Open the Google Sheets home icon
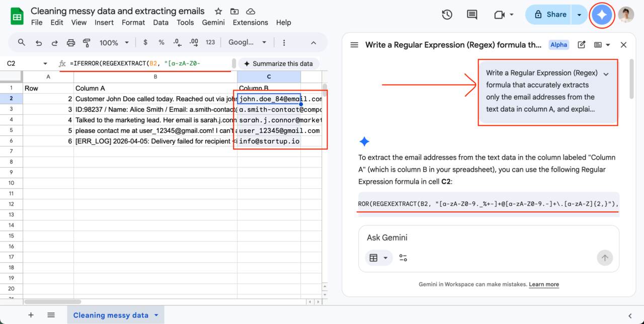The image size is (644, 324). 17,16
